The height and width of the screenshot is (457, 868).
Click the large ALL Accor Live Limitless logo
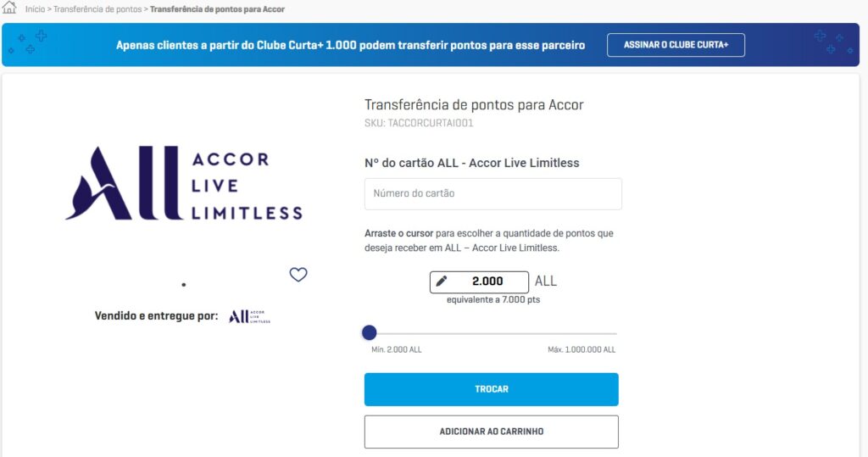tap(184, 184)
